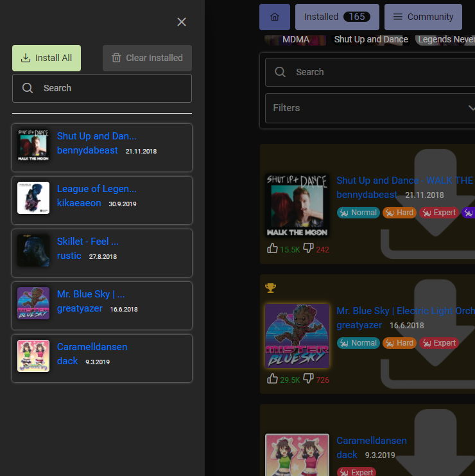Focus the main song Search field
The image size is (475, 476).
click(370, 72)
